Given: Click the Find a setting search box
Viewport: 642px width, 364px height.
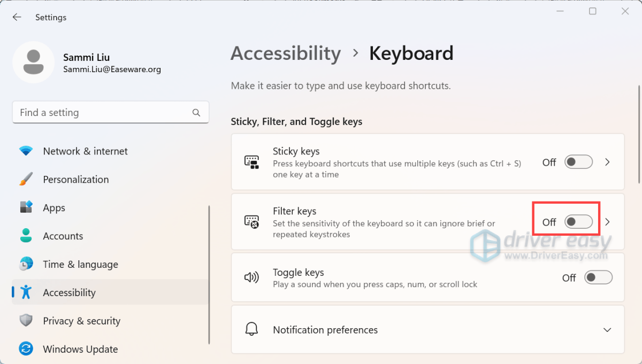Looking at the screenshot, I should coord(102,113).
